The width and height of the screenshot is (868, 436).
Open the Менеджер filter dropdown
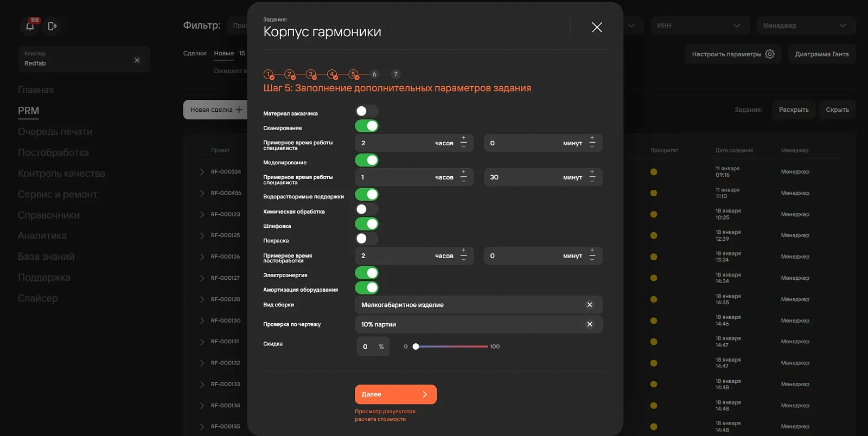click(806, 25)
